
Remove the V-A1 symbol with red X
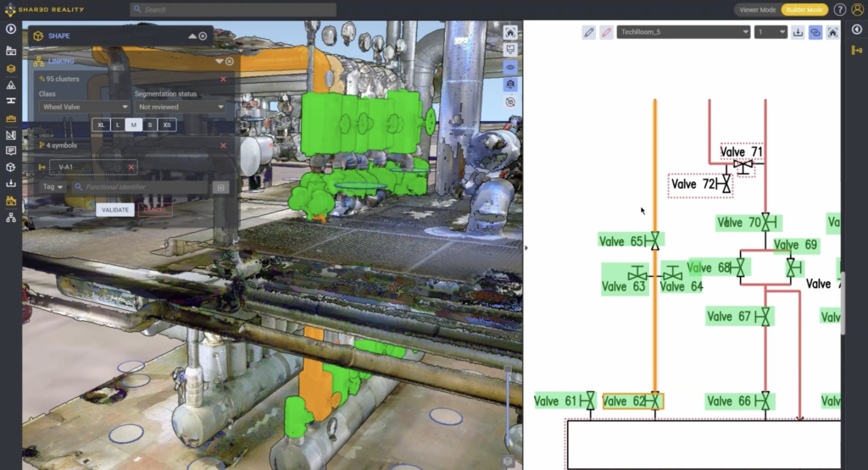tap(131, 167)
